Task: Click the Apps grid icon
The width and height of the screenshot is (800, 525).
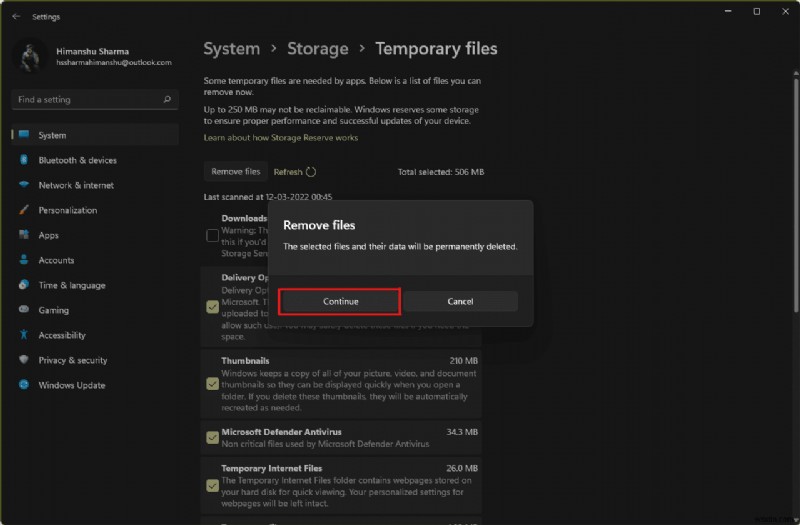Action: click(23, 235)
